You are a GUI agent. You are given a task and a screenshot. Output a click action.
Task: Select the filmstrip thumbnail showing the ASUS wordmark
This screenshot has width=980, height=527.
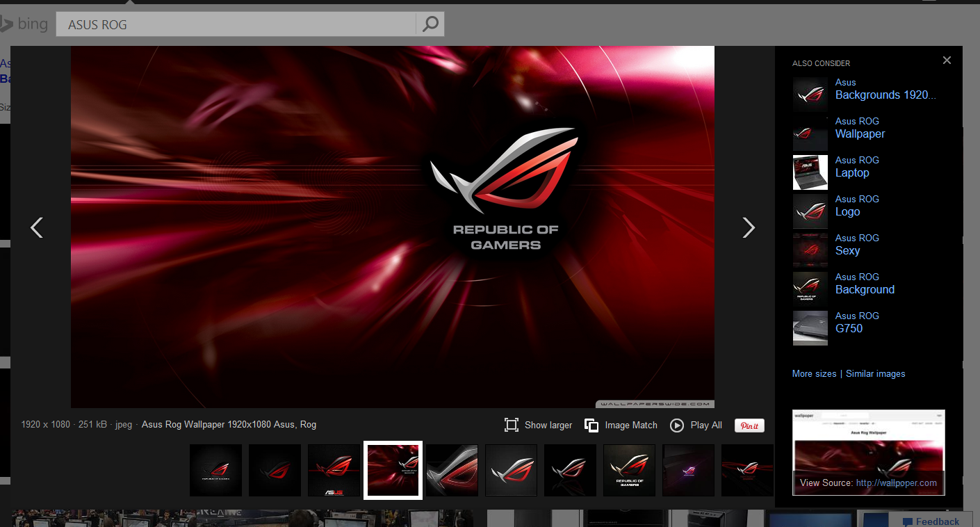[x=334, y=470]
